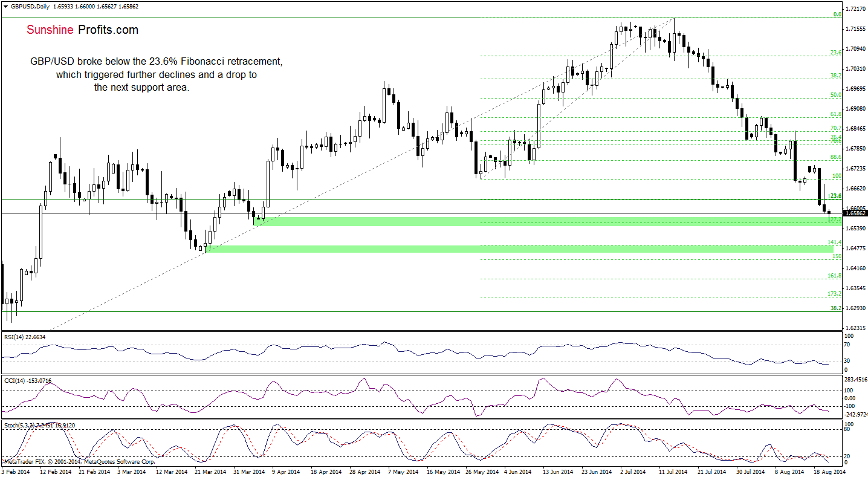Image resolution: width=868 pixels, height=477 pixels.
Task: Click the 1.71555 price axis label
Action: [x=857, y=29]
